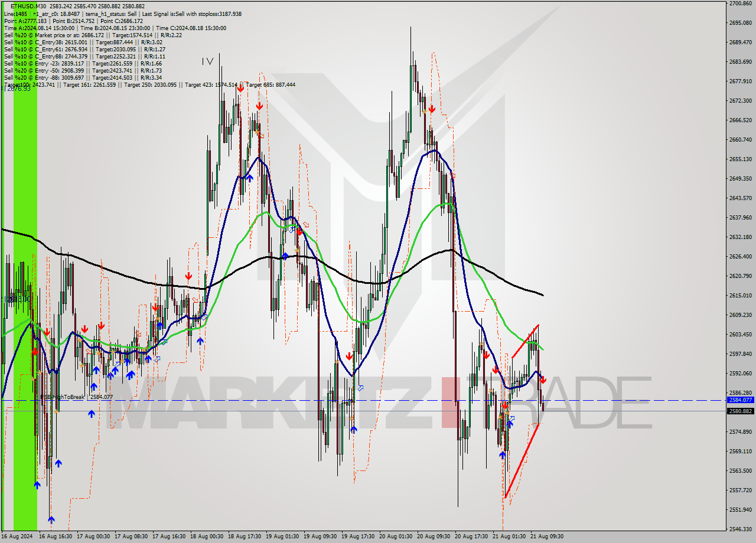756x543 pixels.
Task: Click the '16 Aug 2024' time axis label
Action: (17, 537)
